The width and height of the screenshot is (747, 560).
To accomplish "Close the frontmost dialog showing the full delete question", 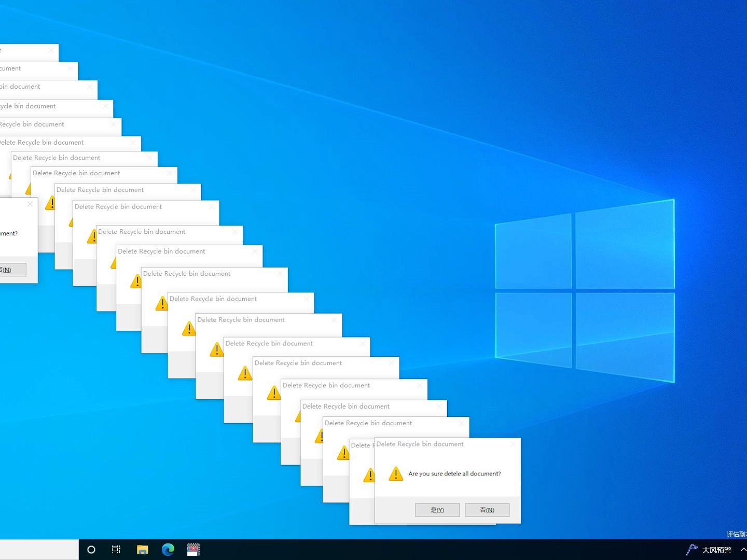I will click(x=513, y=444).
